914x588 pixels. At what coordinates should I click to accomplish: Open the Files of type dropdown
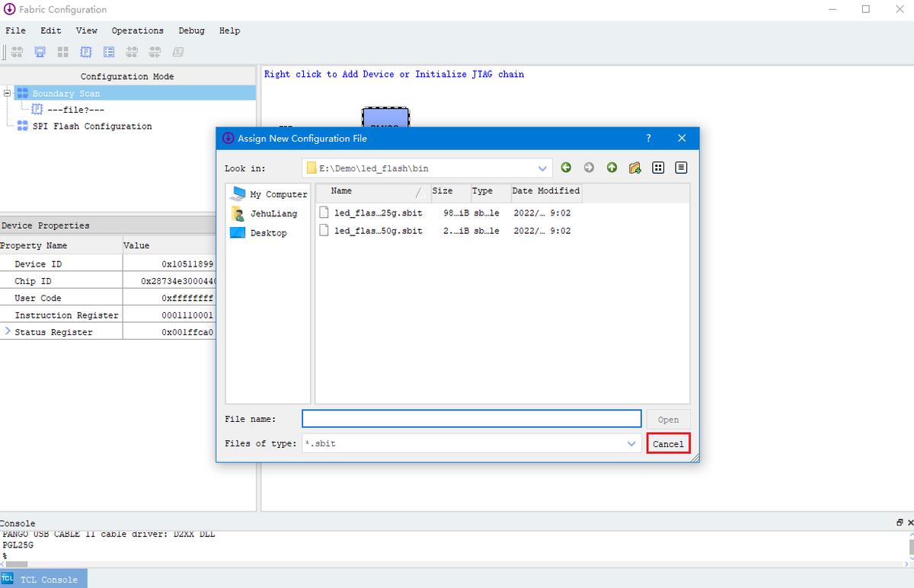pos(631,443)
